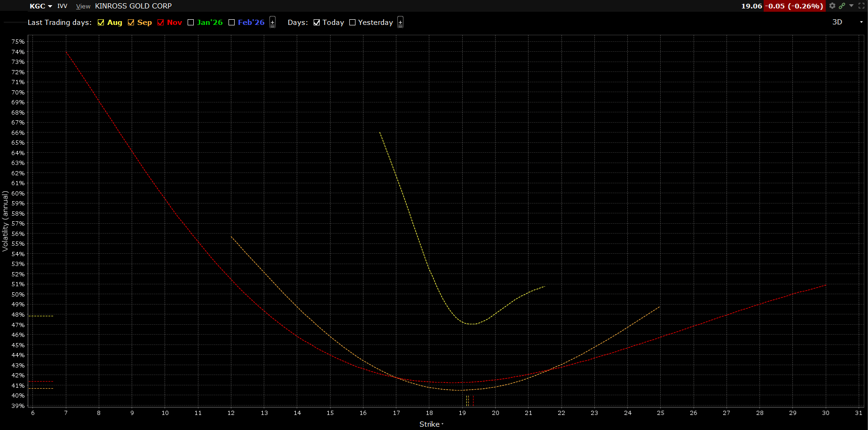
Task: Add another day after Yesterday
Action: [x=400, y=23]
